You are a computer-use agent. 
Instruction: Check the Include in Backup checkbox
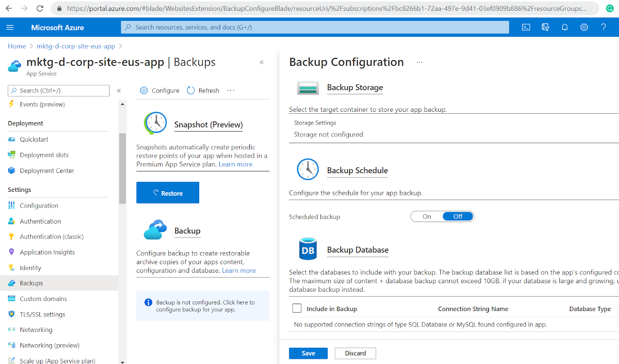[297, 308]
